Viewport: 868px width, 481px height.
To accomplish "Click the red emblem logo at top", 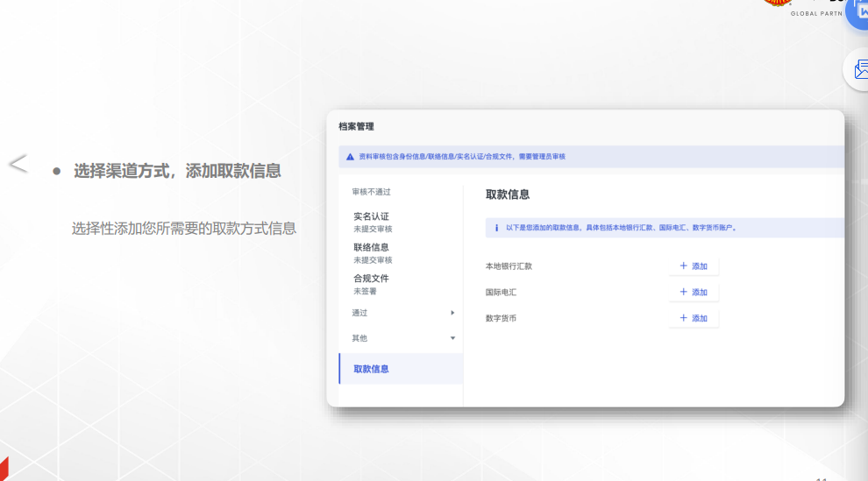I will (778, 4).
